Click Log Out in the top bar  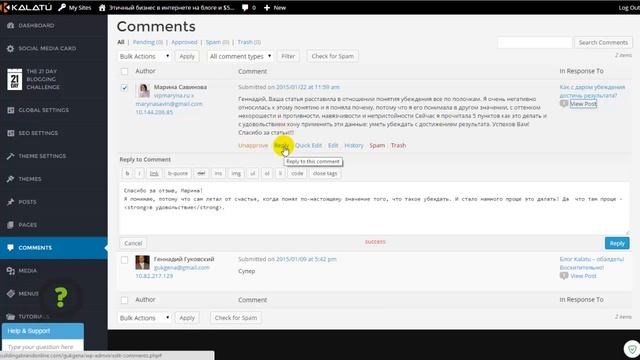point(629,7)
